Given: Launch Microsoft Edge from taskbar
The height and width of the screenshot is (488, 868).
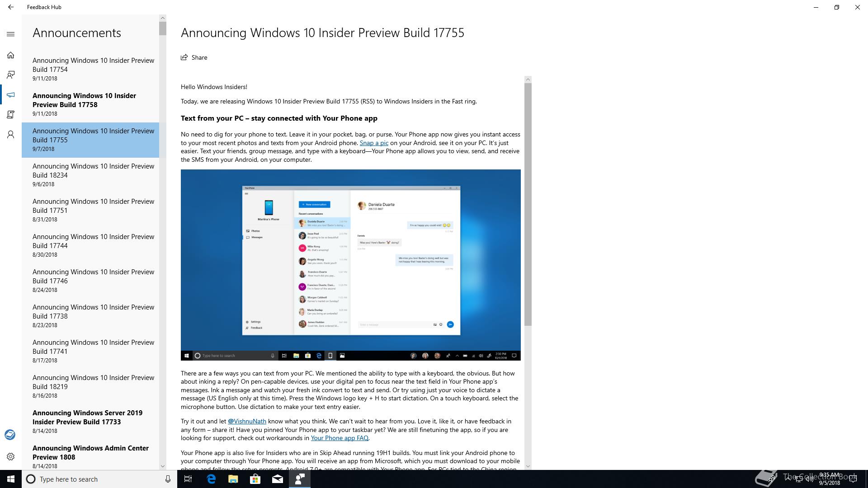Looking at the screenshot, I should point(211,479).
